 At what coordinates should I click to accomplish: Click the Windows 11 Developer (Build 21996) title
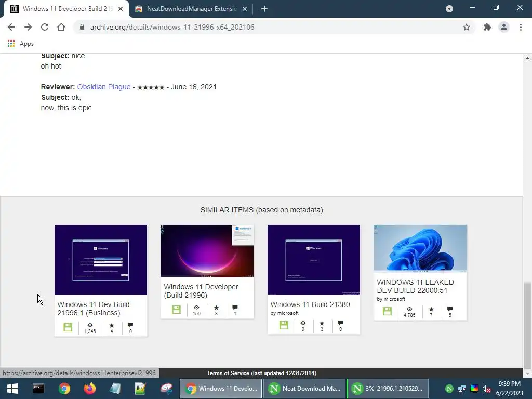click(201, 291)
